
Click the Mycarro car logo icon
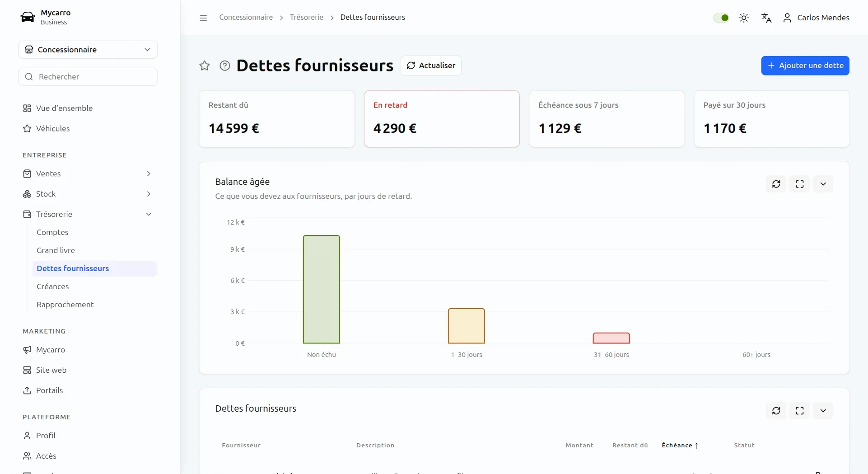pyautogui.click(x=28, y=17)
